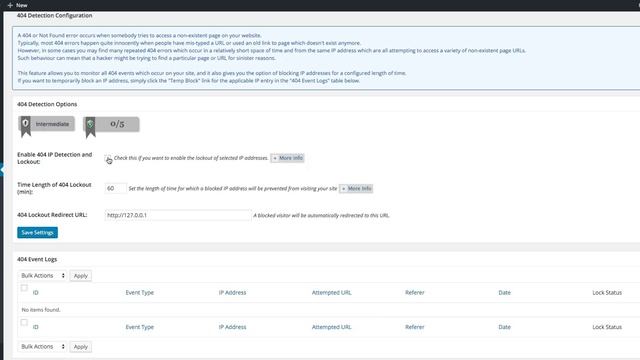
Task: Sort by Referer in table header
Action: (415, 293)
